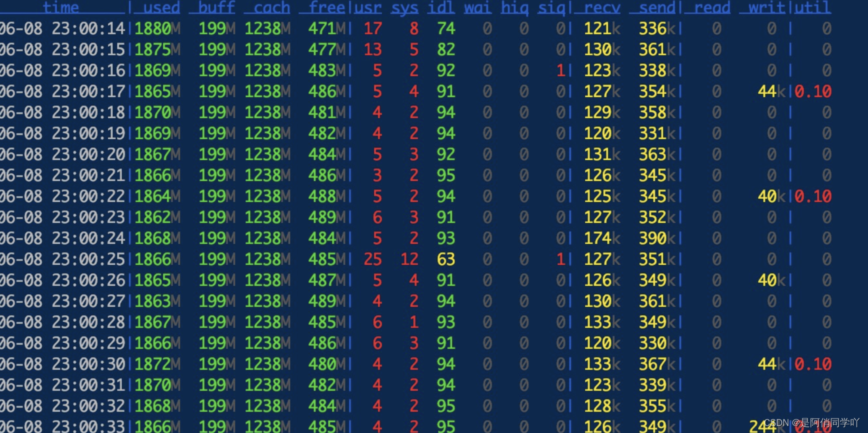The image size is (868, 433).
Task: Click the send value 352k
Action: 657,217
